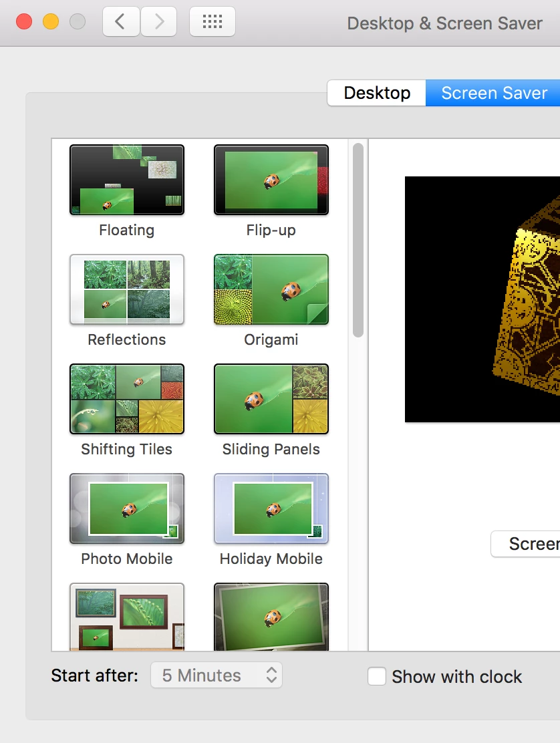Viewport: 560px width, 743px height.
Task: Click the Flip-up label text
Action: (271, 231)
